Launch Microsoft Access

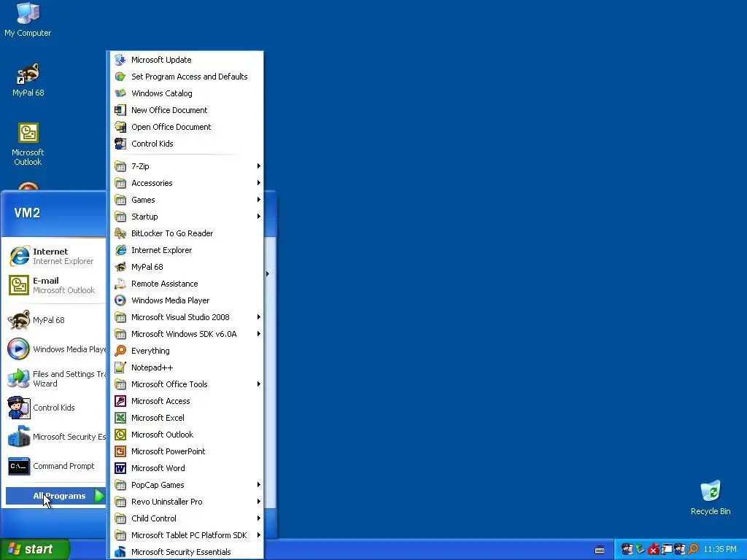pos(186,401)
